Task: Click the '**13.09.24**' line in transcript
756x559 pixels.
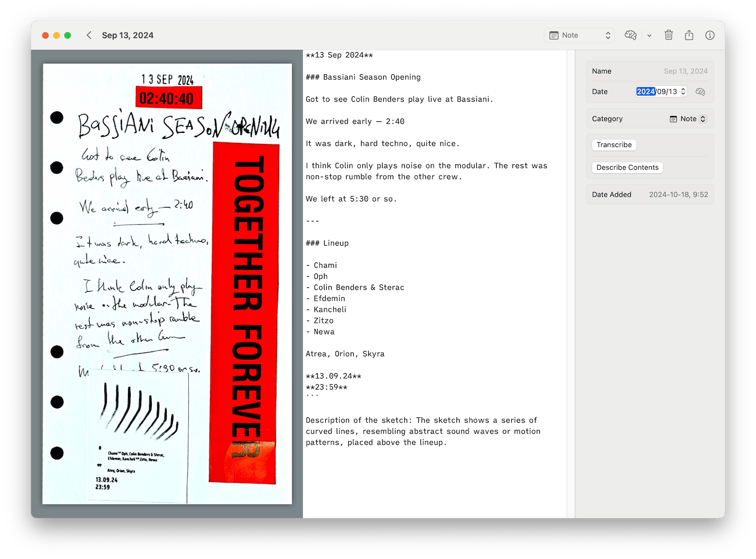Action: [x=333, y=376]
